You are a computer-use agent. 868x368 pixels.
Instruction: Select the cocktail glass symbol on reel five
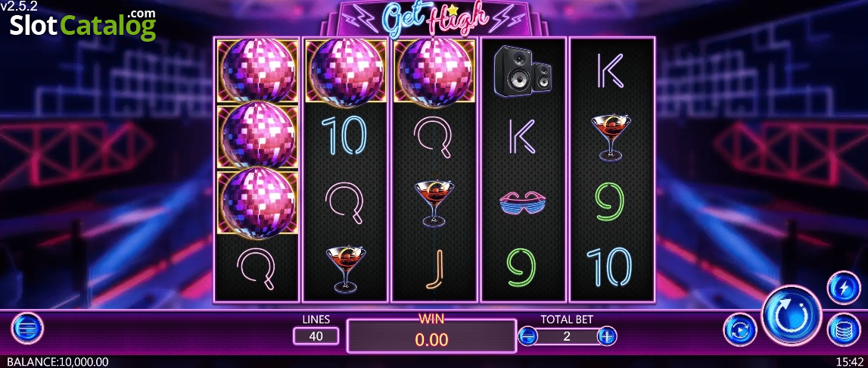coord(611,138)
